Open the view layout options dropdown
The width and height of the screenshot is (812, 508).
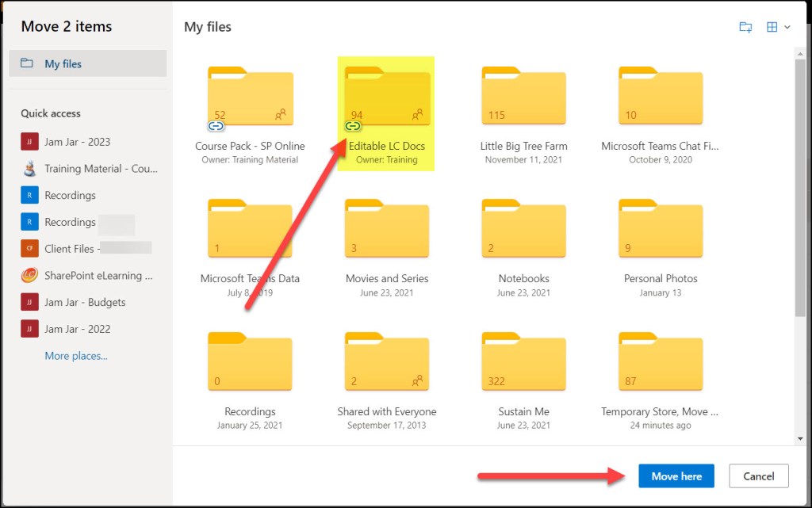click(776, 27)
